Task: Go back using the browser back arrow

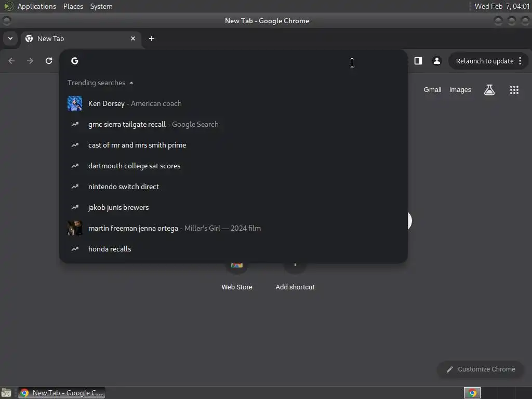Action: click(x=11, y=61)
